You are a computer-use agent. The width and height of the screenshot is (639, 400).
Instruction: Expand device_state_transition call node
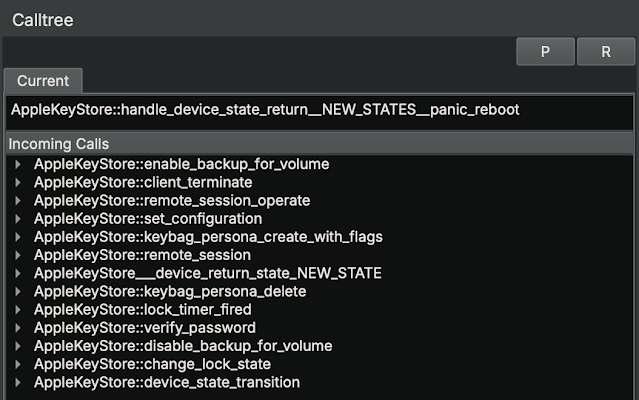(x=18, y=382)
